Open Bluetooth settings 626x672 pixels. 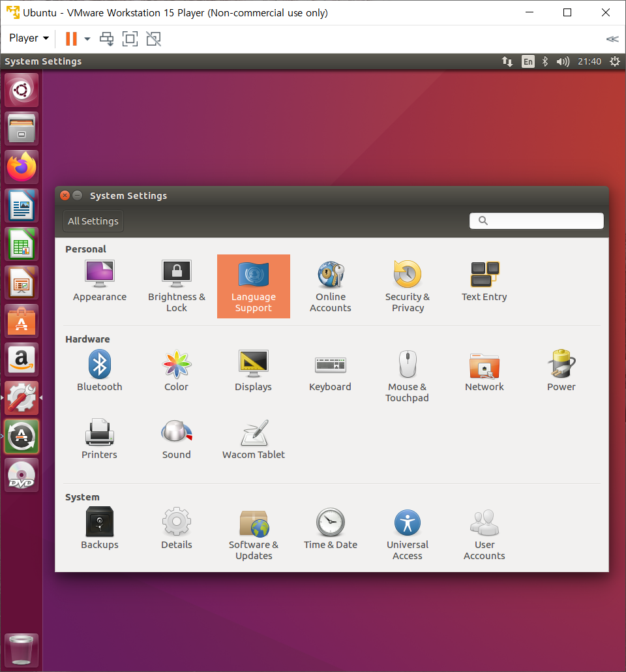[x=99, y=371]
